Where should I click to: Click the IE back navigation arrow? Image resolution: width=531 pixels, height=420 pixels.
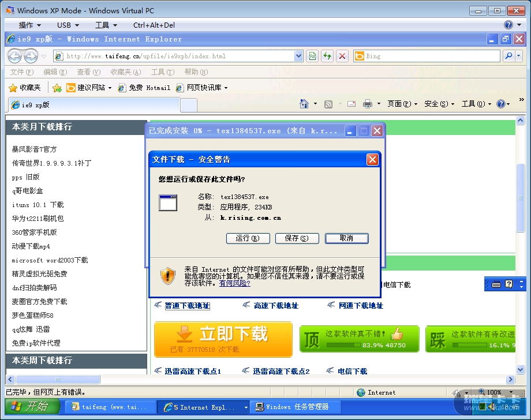(x=15, y=56)
